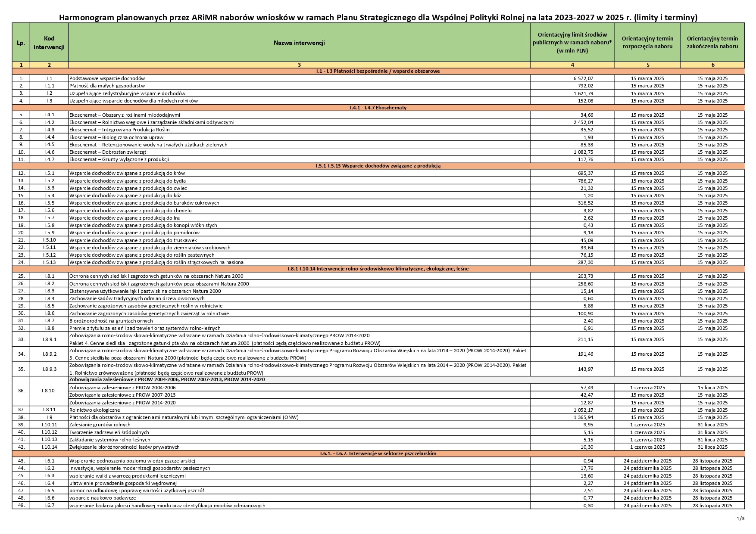
Task: Click 'Podstawowe wsparcie dochodów' row name
Action: point(107,78)
